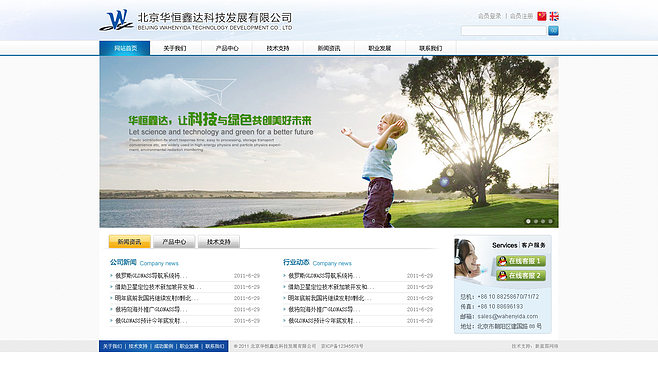Click the footer ICP registration number text
The image size is (658, 375).
[x=342, y=346]
